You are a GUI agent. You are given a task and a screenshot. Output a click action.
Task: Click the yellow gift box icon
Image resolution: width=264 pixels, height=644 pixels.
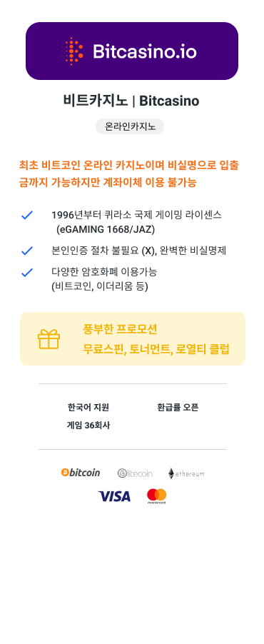49,339
